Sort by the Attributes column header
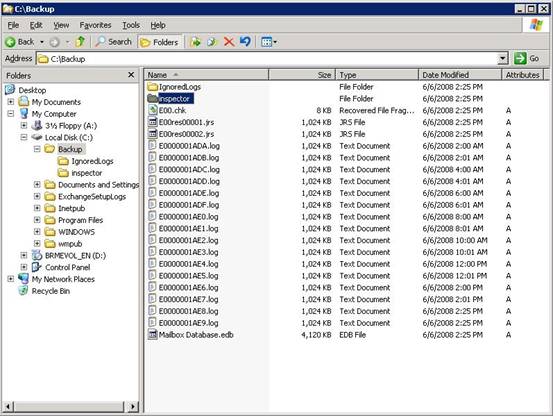Viewport: 553px width, 416px height. point(523,75)
